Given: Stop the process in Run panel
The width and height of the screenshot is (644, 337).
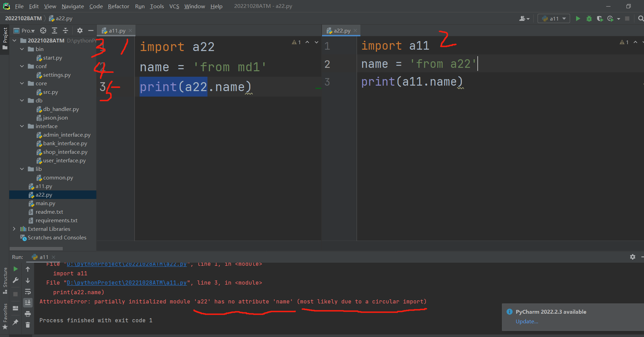Looking at the screenshot, I should point(15,294).
